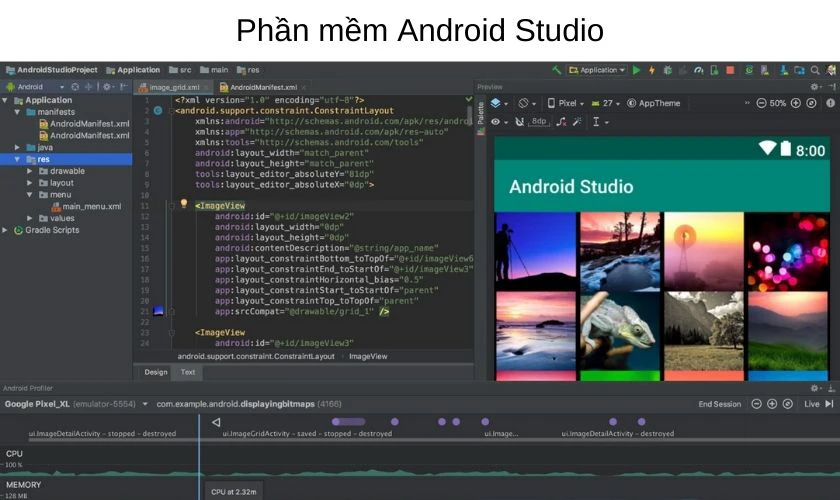Switch to the Design tab

[155, 372]
